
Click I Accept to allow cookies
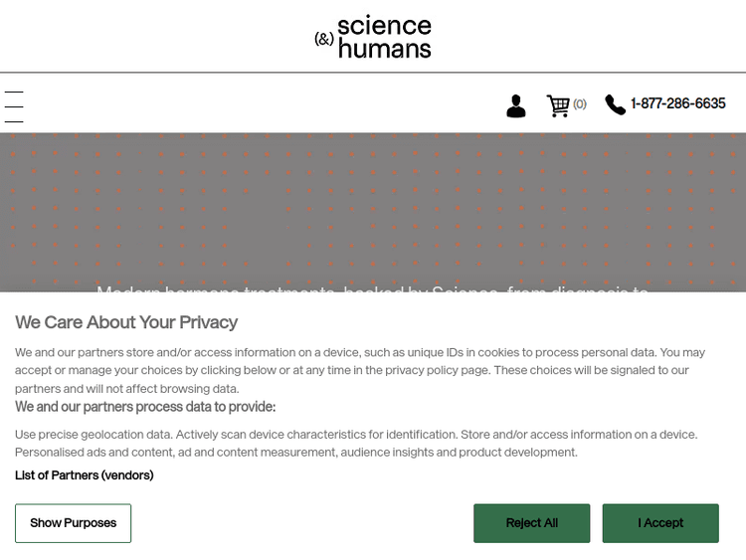coord(660,523)
